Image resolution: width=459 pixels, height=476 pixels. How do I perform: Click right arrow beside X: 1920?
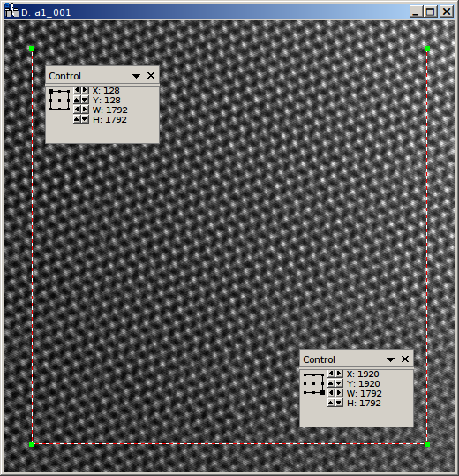[x=339, y=374]
